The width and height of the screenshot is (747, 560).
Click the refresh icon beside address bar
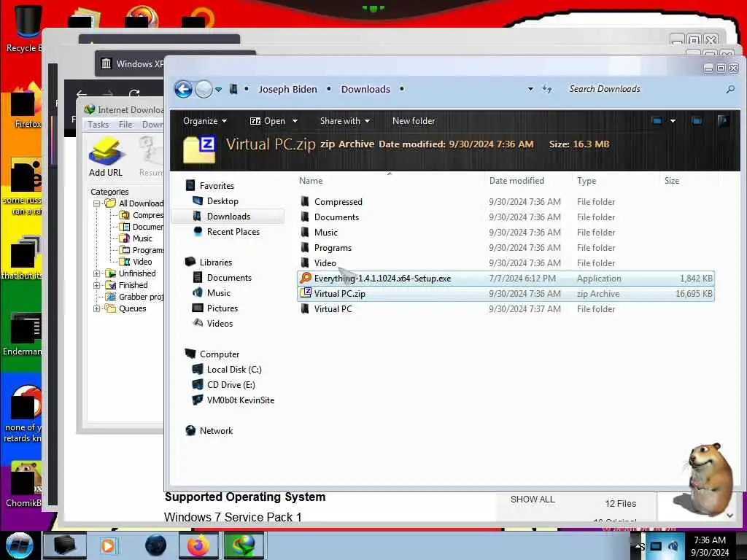(x=547, y=89)
